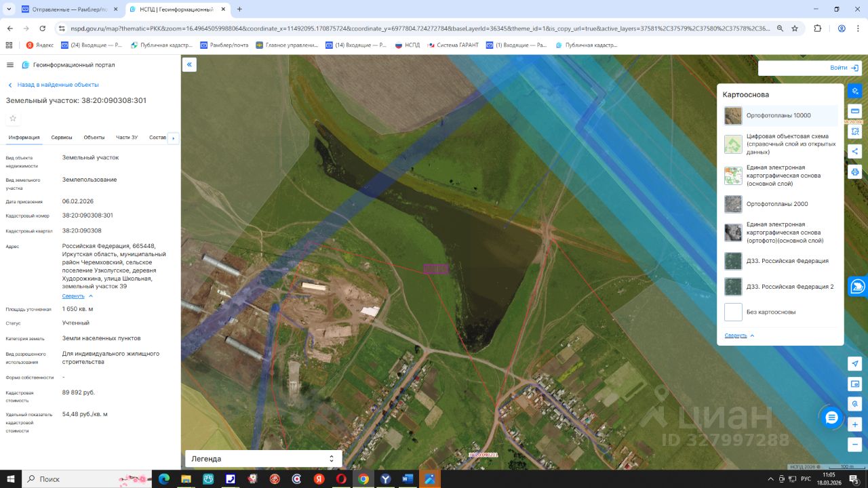Open the round blue chat button
The width and height of the screenshot is (868, 488).
click(831, 418)
